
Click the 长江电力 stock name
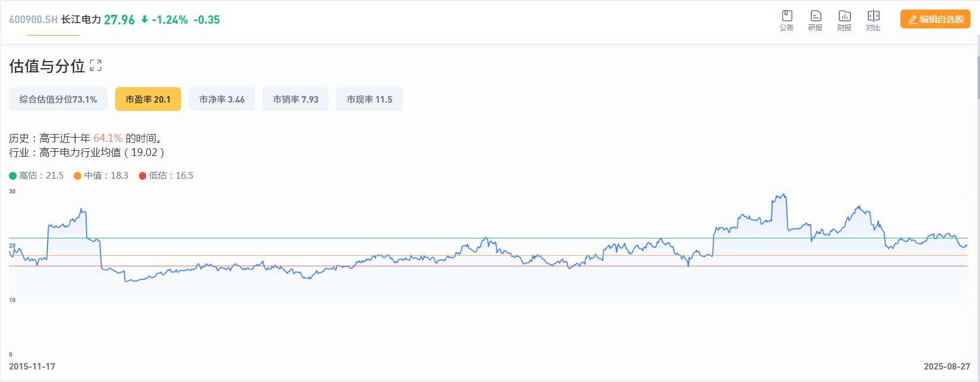[x=81, y=20]
